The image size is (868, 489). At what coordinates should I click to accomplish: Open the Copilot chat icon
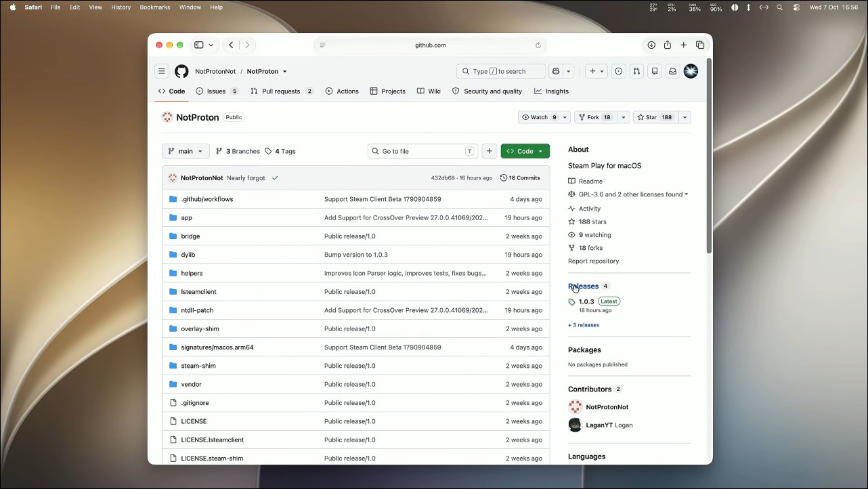pos(556,71)
